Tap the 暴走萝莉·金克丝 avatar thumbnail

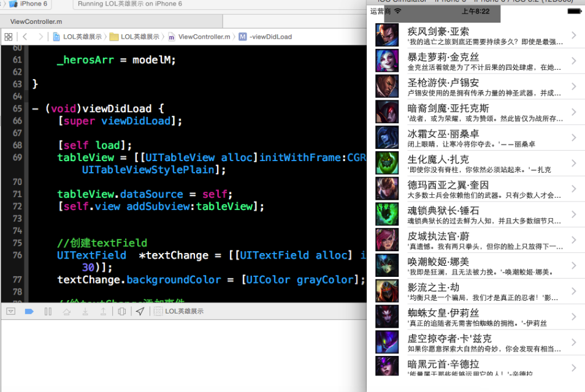point(387,61)
